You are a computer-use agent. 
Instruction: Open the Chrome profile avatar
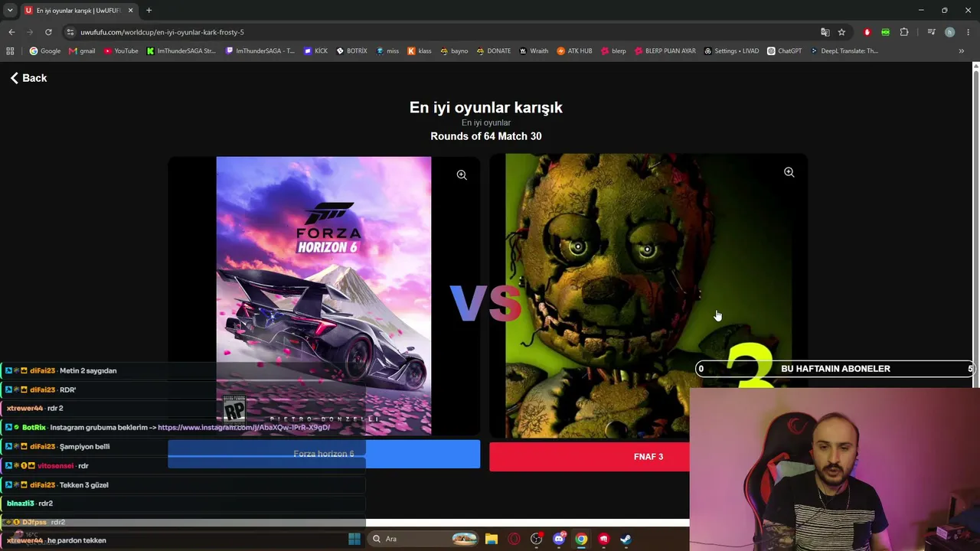coord(949,32)
